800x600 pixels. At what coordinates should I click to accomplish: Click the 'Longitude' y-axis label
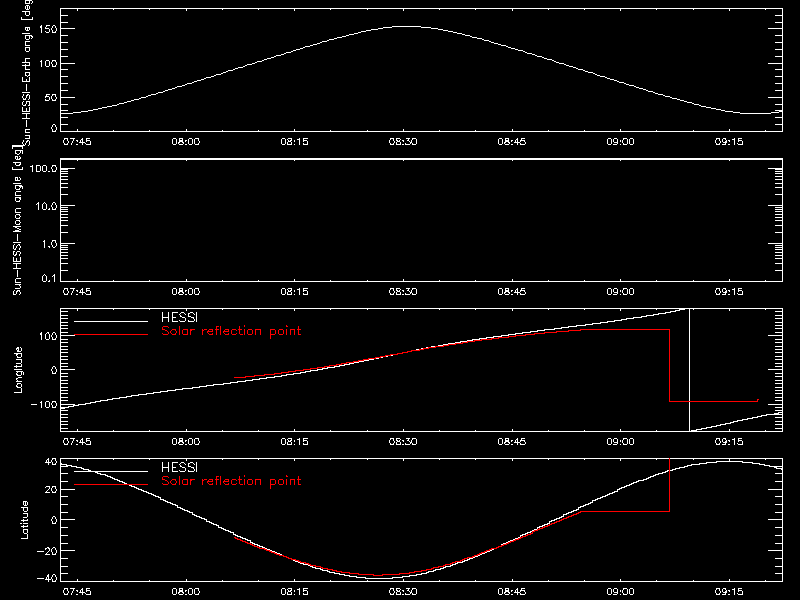pos(18,370)
